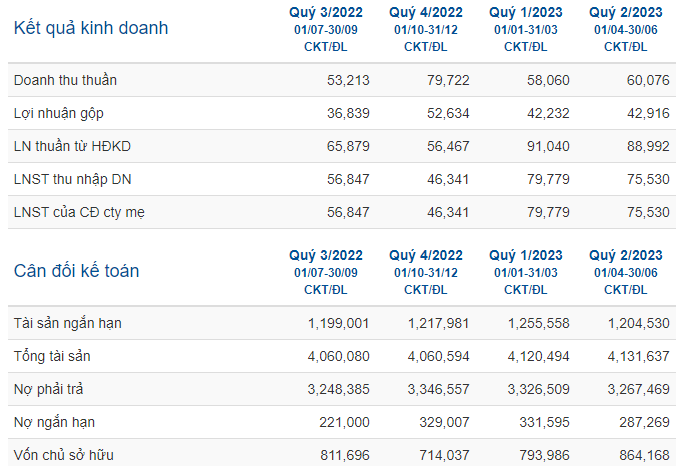682x466 pixels.
Task: Click the 4,131,637 total assets value
Action: (x=639, y=356)
